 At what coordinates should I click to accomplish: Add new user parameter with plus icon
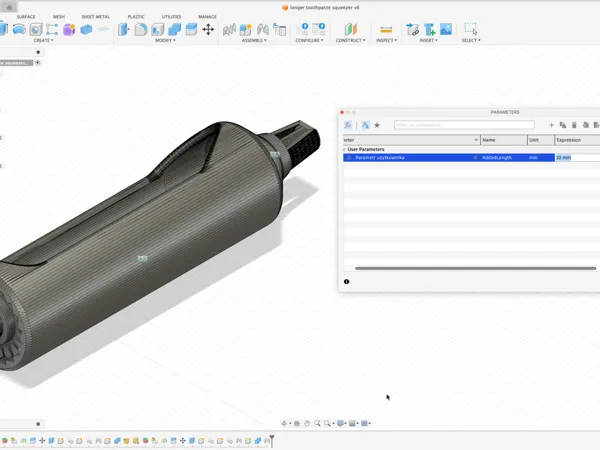click(551, 125)
